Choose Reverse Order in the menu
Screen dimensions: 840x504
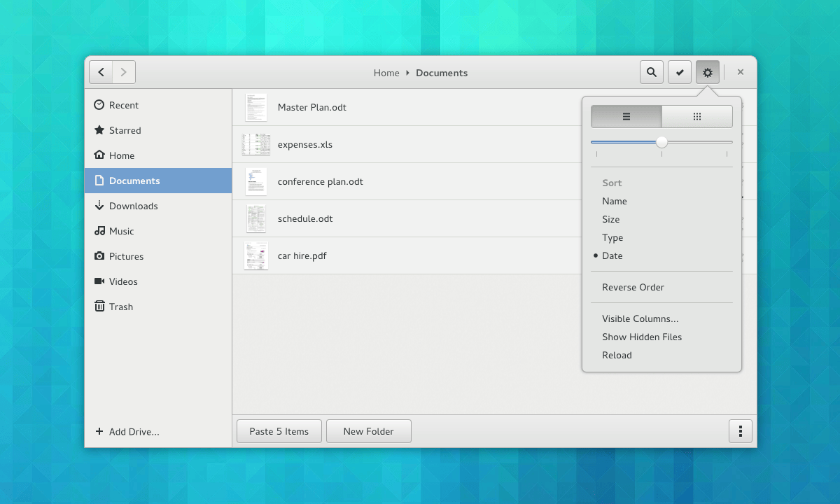tap(633, 287)
